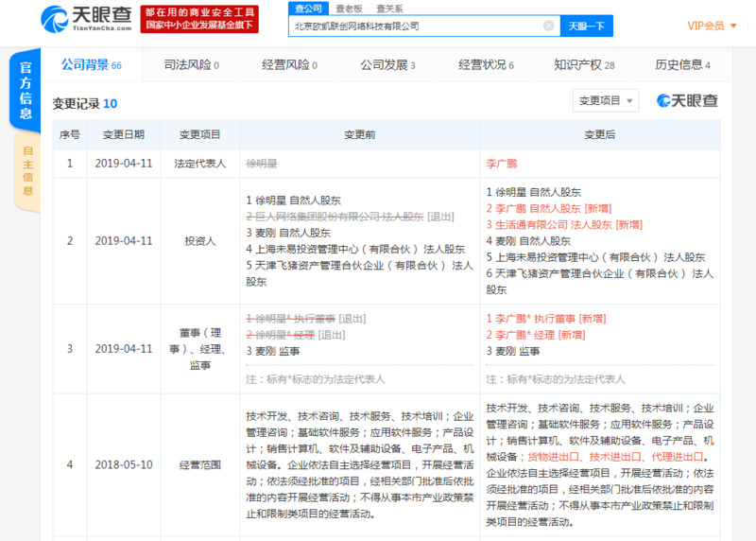Click the former legal representative 徐明星 in row 1
Image resolution: width=756 pixels, height=541 pixels.
[262, 164]
